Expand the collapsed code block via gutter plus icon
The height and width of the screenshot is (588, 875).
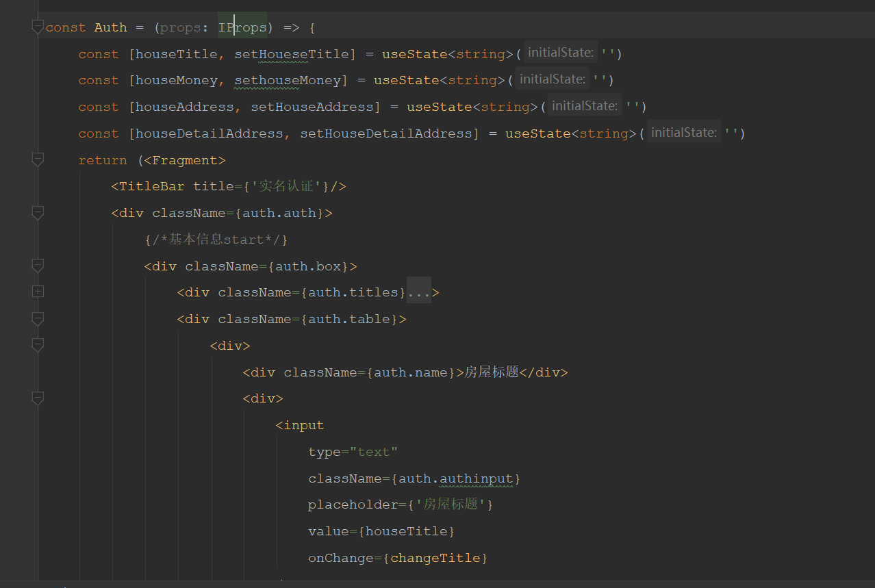(38, 291)
